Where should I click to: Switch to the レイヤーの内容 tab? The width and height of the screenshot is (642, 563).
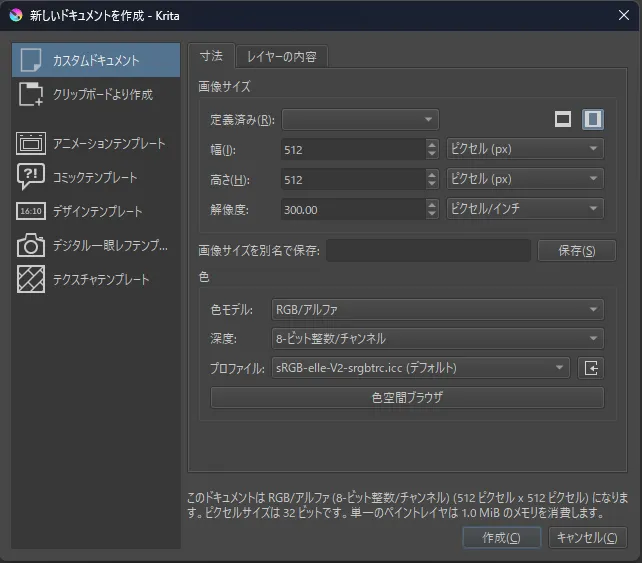[x=282, y=57]
